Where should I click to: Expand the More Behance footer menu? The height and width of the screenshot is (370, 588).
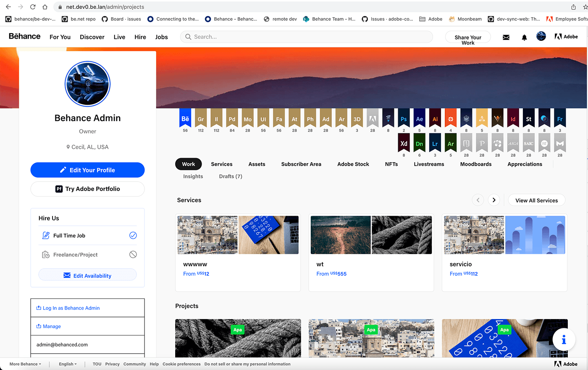pos(25,364)
